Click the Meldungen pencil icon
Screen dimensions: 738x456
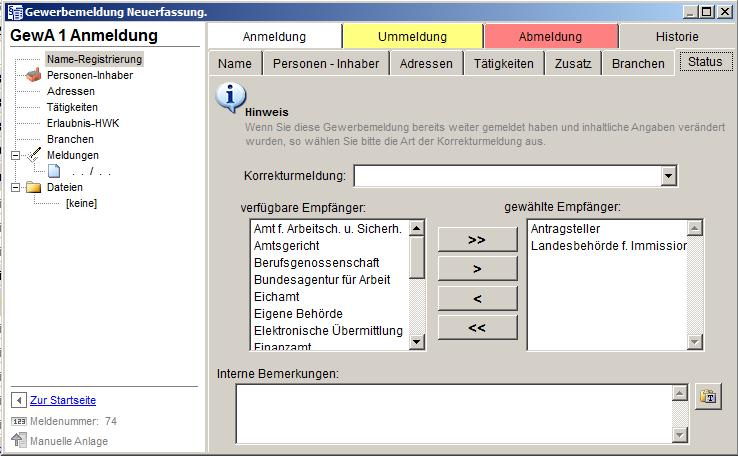[x=33, y=155]
